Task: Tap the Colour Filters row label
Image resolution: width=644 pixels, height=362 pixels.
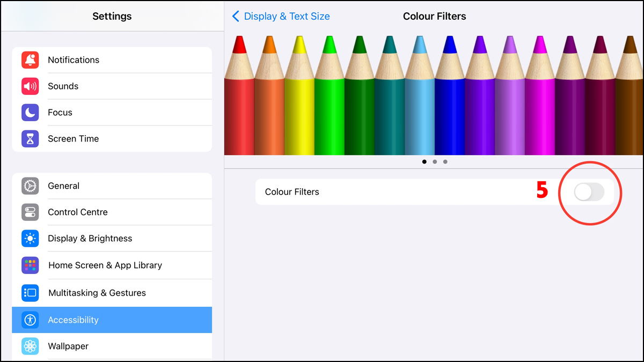Action: point(292,192)
